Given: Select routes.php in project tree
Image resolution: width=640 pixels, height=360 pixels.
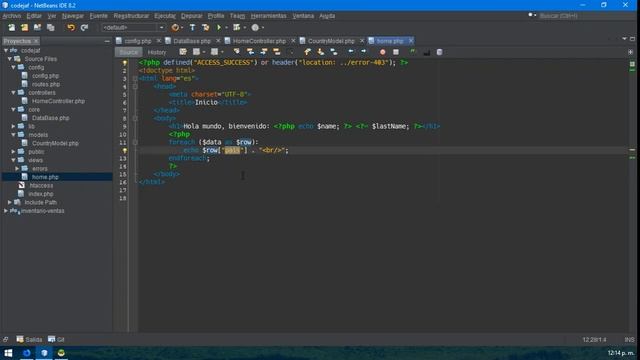Looking at the screenshot, I should pyautogui.click(x=46, y=84).
